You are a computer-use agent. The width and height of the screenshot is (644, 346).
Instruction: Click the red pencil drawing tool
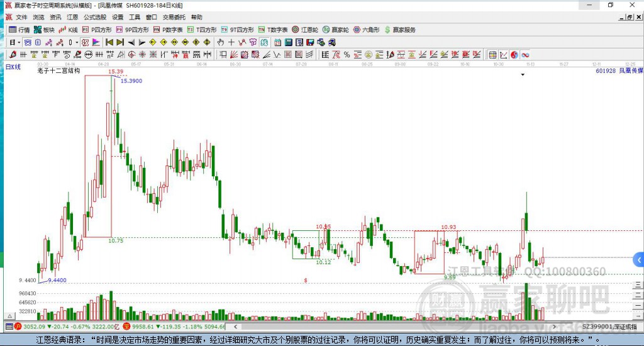[13, 55]
